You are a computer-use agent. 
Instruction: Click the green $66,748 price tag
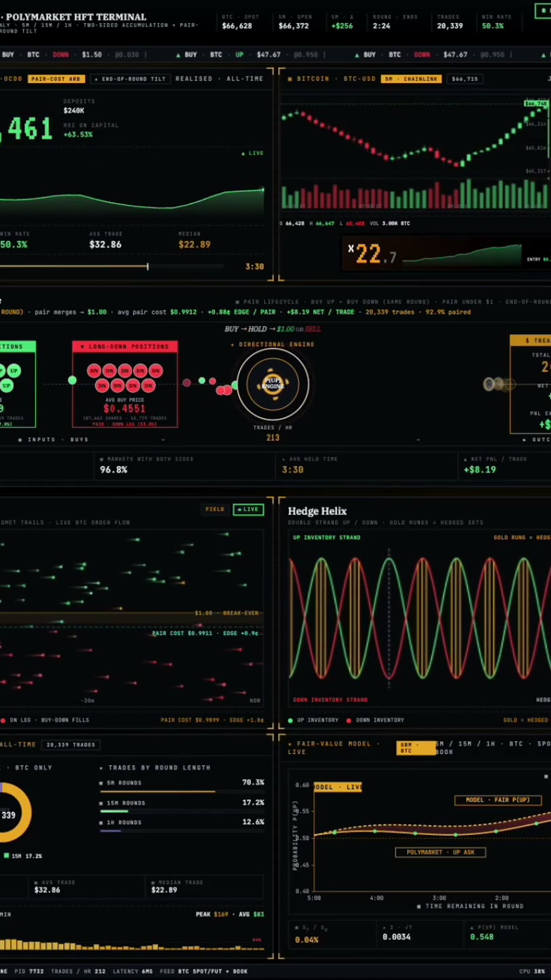point(536,103)
